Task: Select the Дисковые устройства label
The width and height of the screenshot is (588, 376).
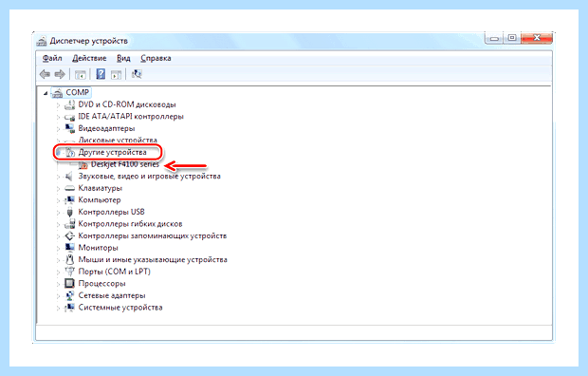Action: [118, 141]
